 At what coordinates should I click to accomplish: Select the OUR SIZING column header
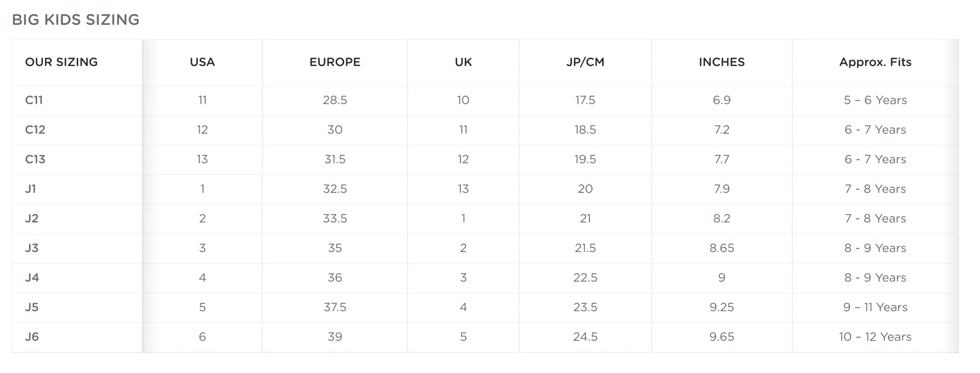pyautogui.click(x=61, y=62)
